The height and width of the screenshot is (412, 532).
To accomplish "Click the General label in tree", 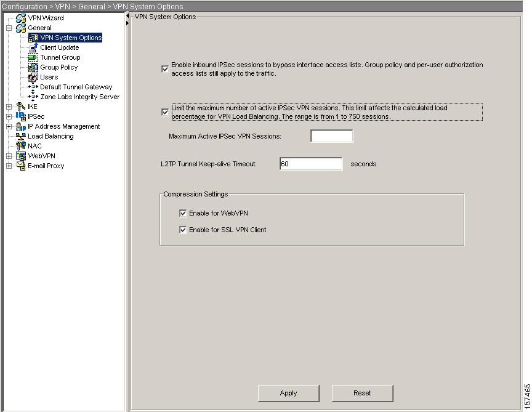I will pos(39,28).
